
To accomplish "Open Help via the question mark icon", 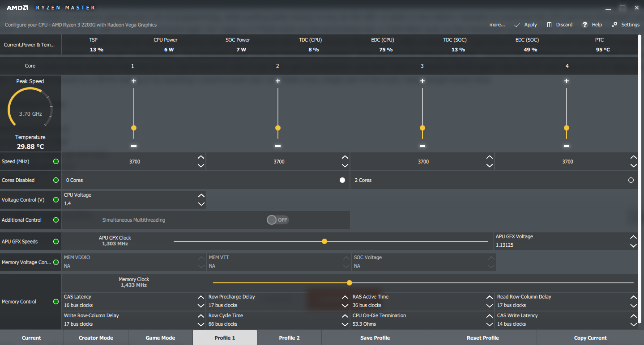I will coord(584,25).
